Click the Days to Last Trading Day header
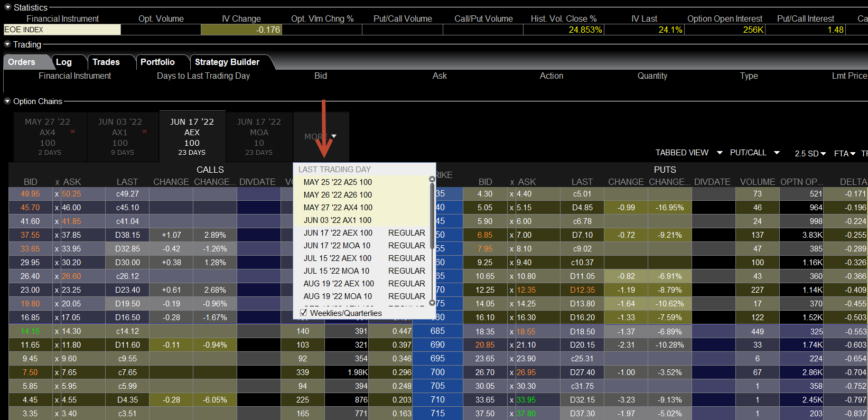Image resolution: width=868 pixels, height=420 pixels. tap(203, 76)
